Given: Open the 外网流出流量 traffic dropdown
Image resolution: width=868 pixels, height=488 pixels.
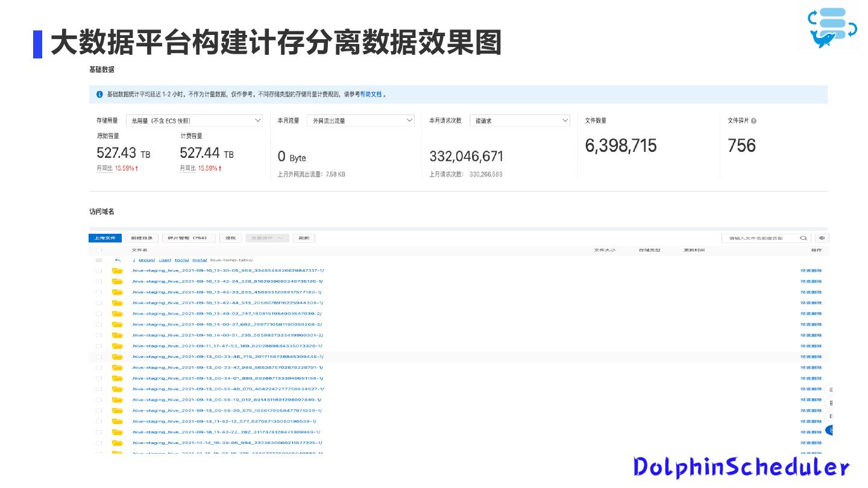Looking at the screenshot, I should pyautogui.click(x=360, y=120).
